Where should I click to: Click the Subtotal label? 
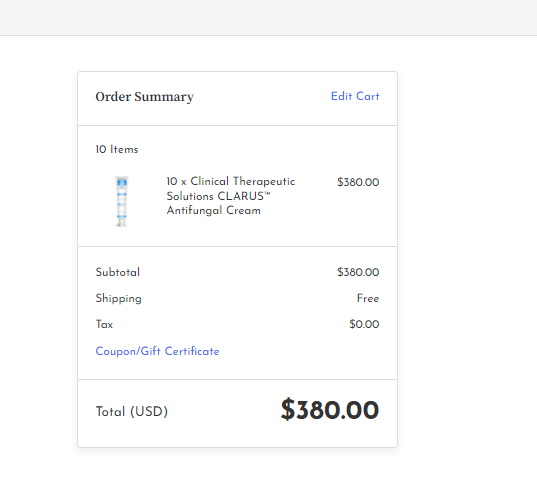tap(117, 272)
